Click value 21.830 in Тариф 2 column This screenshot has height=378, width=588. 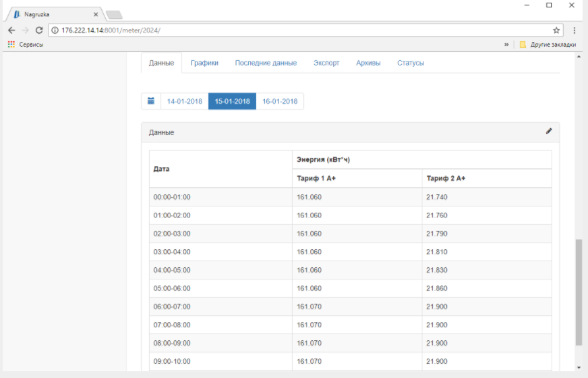(x=437, y=270)
